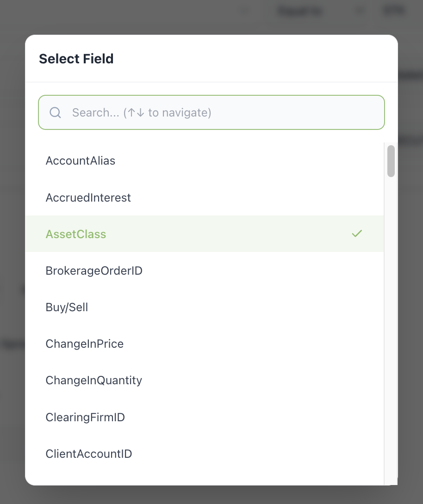Click the chevron left of Equal to
Image resolution: width=423 pixels, height=504 pixels.
[243, 11]
